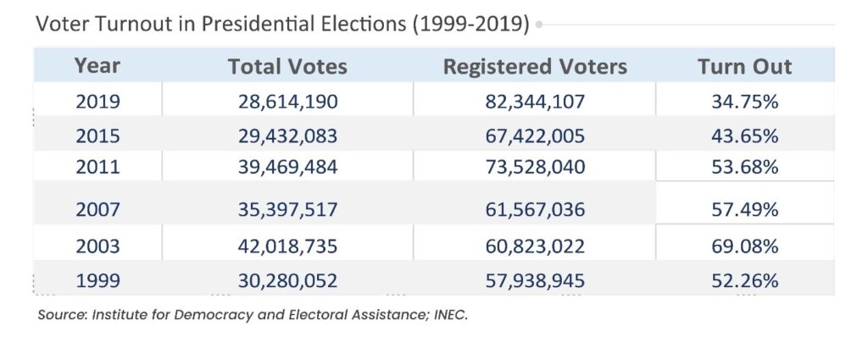
Task: Select the 57,938,945 registered voters cell
Action: pos(535,280)
